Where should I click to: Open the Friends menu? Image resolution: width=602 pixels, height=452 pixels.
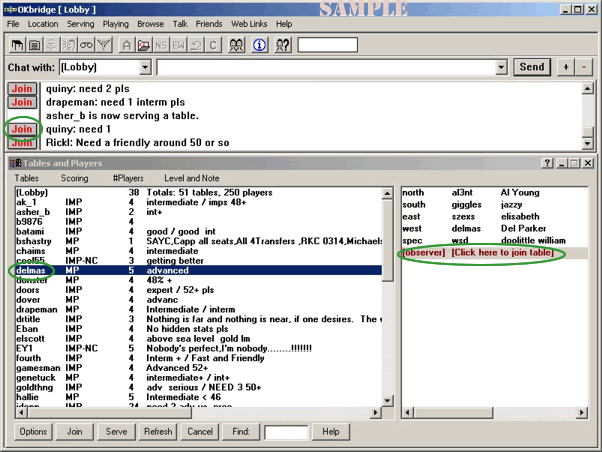209,24
